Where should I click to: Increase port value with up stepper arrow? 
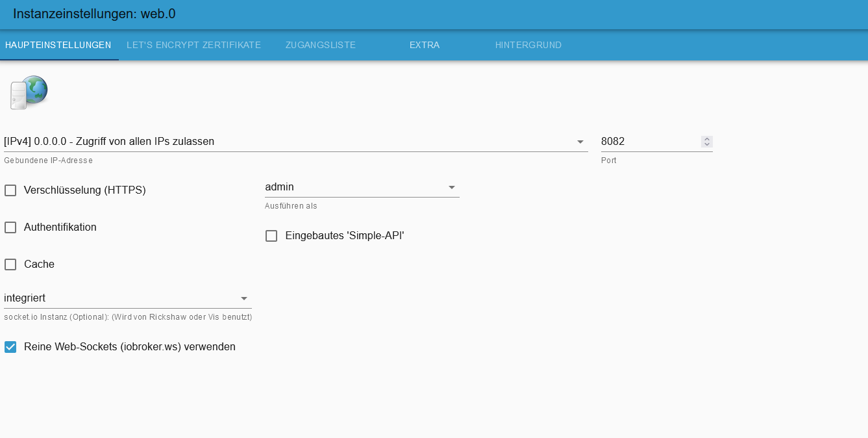click(707, 138)
